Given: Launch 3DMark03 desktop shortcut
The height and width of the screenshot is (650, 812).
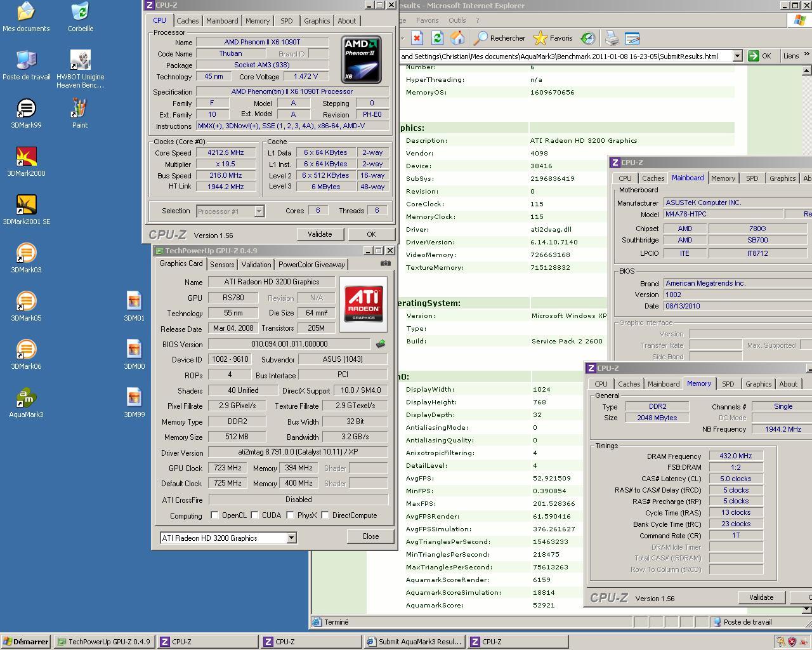Looking at the screenshot, I should [26, 258].
